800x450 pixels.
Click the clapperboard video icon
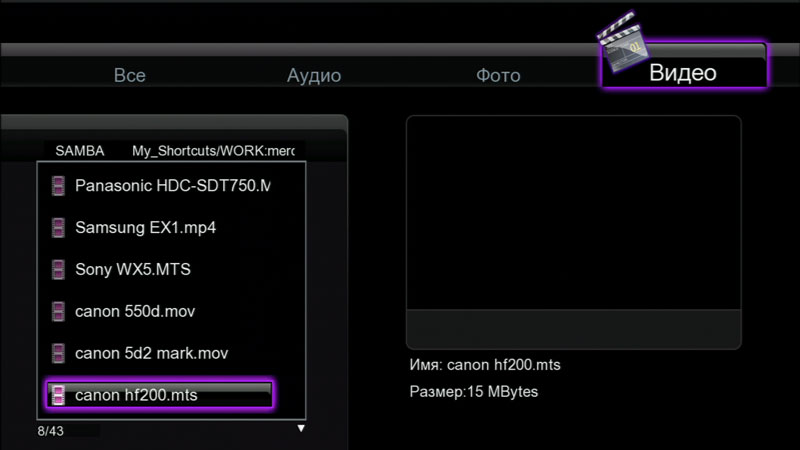[x=623, y=43]
